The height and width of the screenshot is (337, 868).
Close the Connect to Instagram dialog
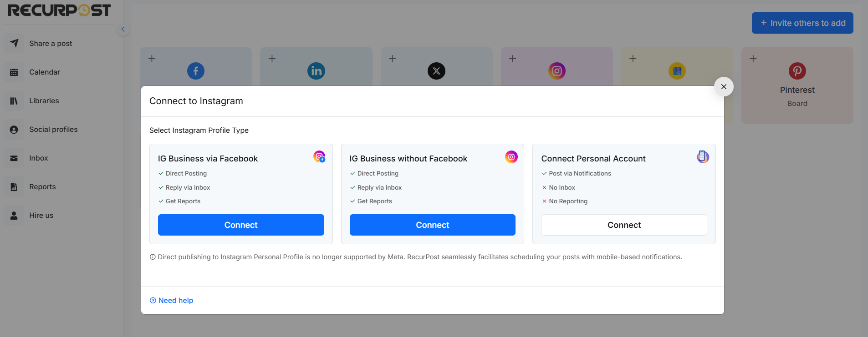(724, 86)
